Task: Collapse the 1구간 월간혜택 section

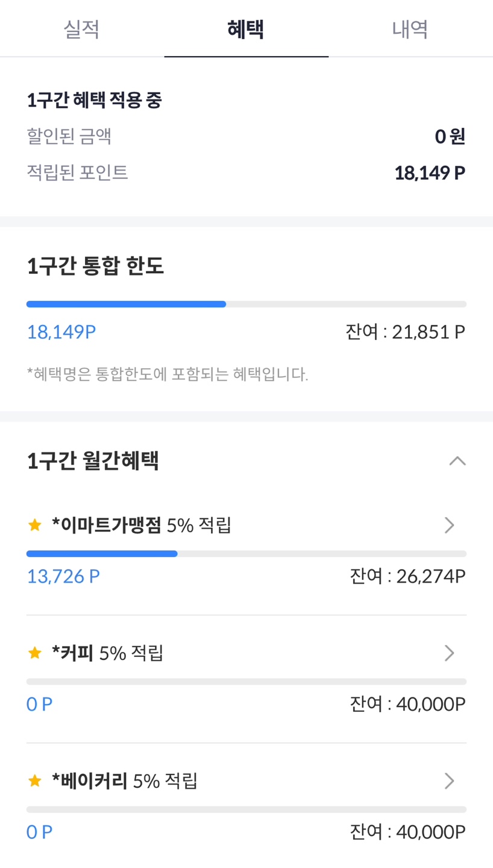Action: pos(457,461)
